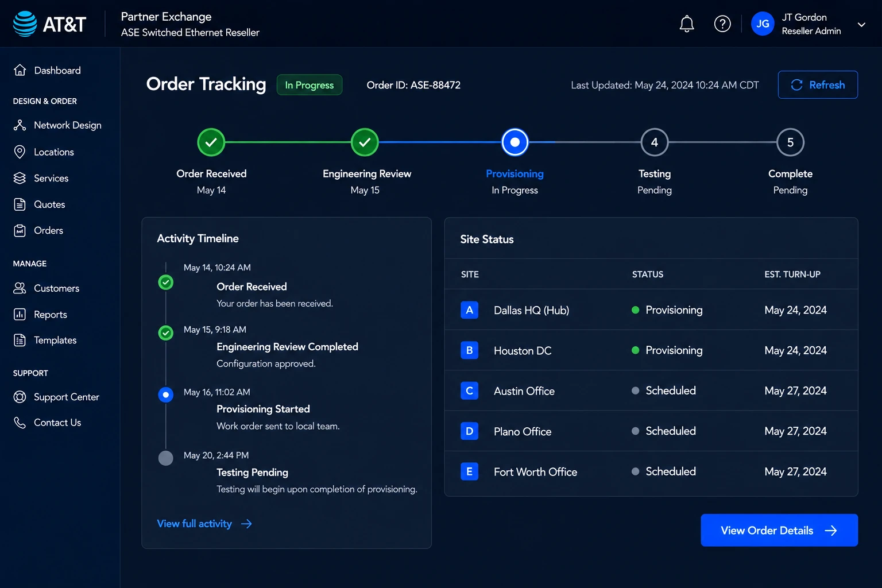This screenshot has height=588, width=882.
Task: Select the Plano Office site name
Action: [523, 431]
